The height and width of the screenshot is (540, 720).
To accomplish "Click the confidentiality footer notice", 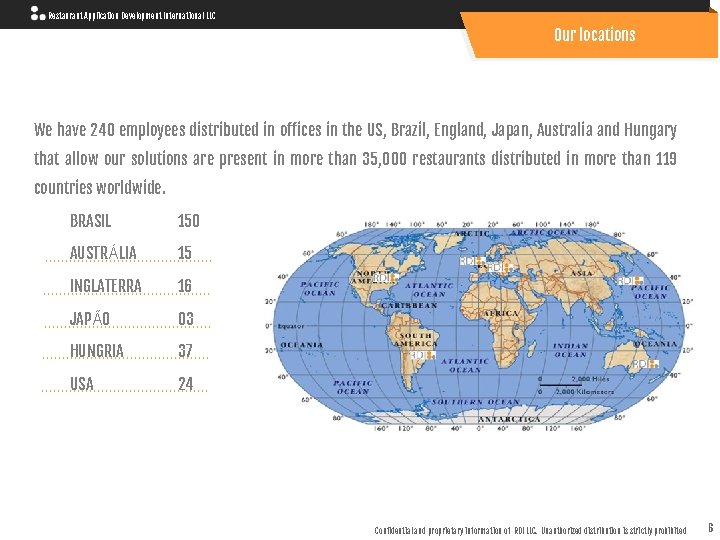I will [x=530, y=531].
